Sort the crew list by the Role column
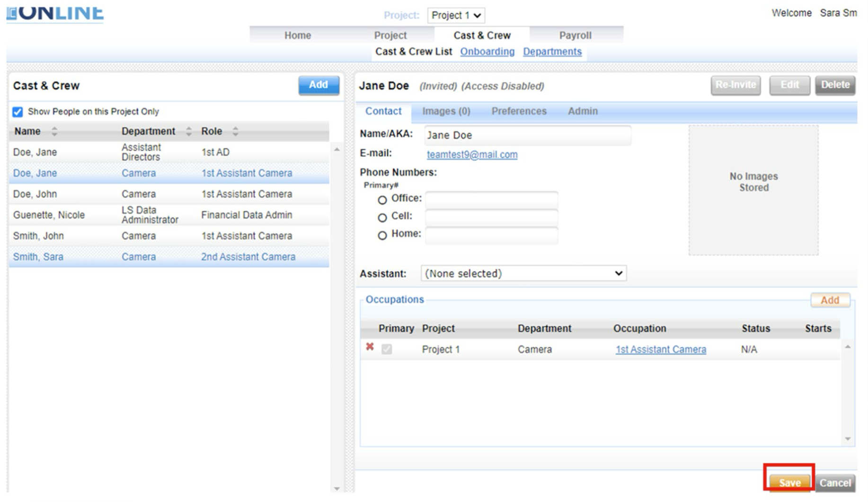Viewport: 868px width, 502px height. coord(235,131)
